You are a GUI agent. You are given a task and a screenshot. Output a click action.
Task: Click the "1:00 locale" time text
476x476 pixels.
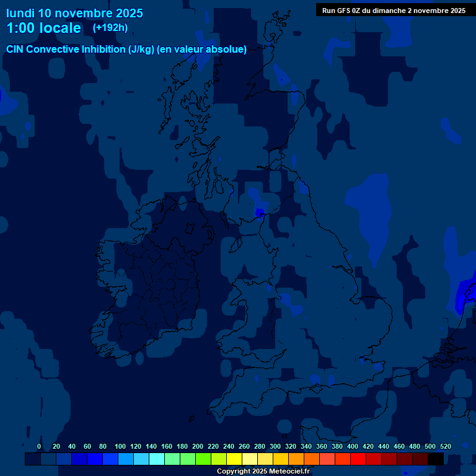click(44, 28)
